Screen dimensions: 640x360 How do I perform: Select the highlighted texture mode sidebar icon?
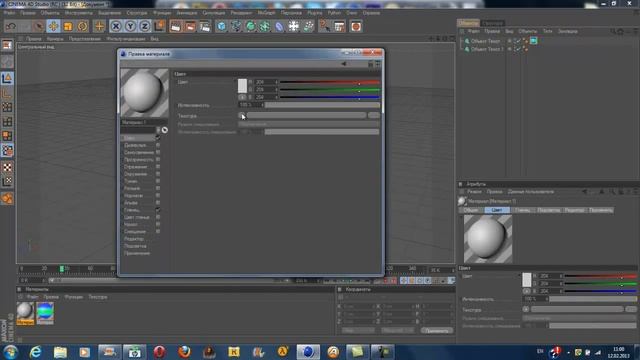(x=7, y=151)
